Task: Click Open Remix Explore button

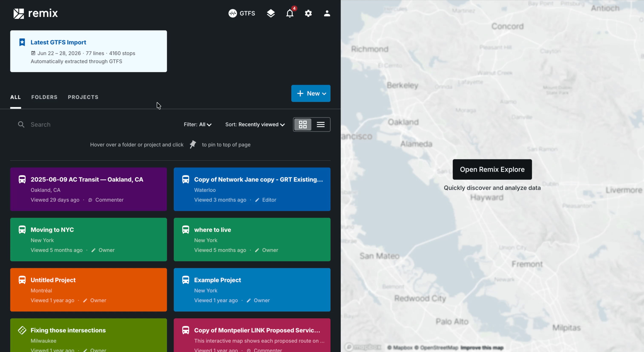Action: (492, 169)
